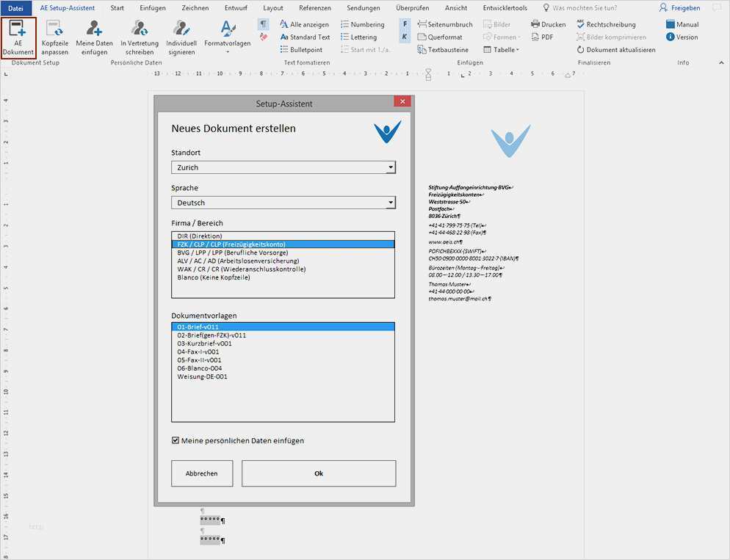Show Version info

(682, 37)
